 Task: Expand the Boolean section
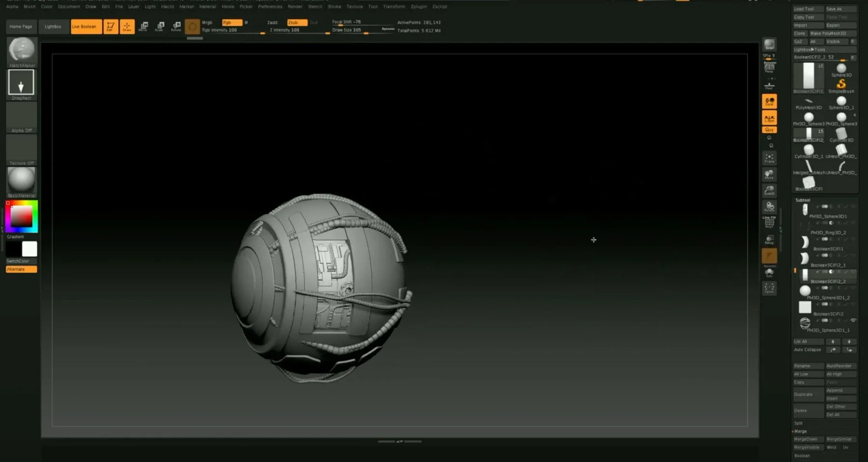coord(802,456)
